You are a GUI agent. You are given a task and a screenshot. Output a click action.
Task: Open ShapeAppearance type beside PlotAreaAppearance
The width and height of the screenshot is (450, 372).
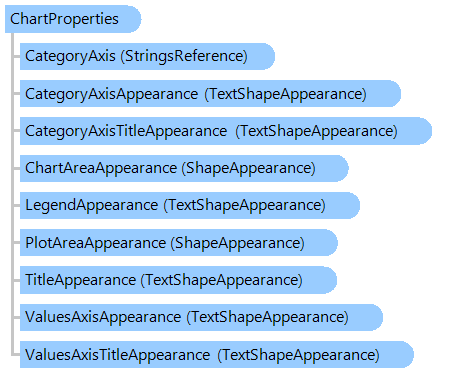click(237, 242)
